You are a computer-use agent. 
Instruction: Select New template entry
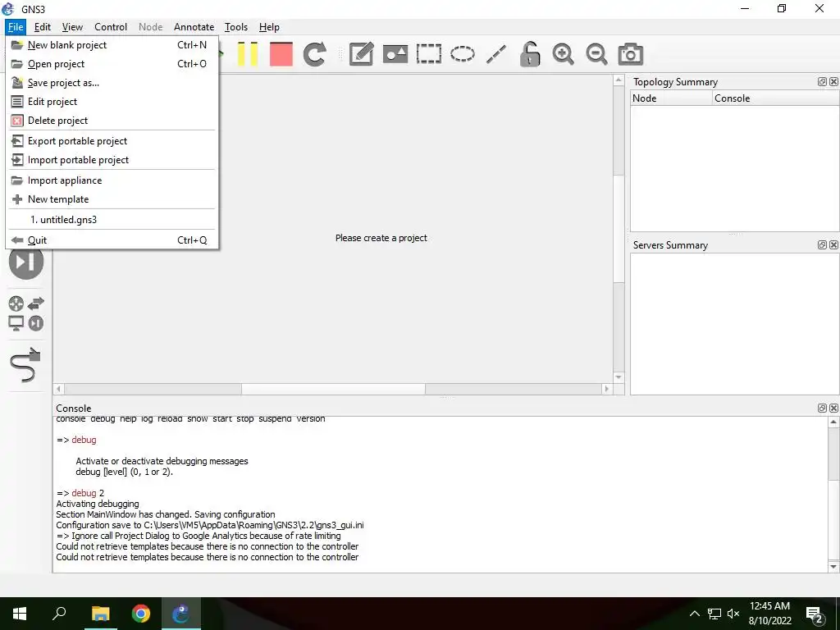point(112,199)
